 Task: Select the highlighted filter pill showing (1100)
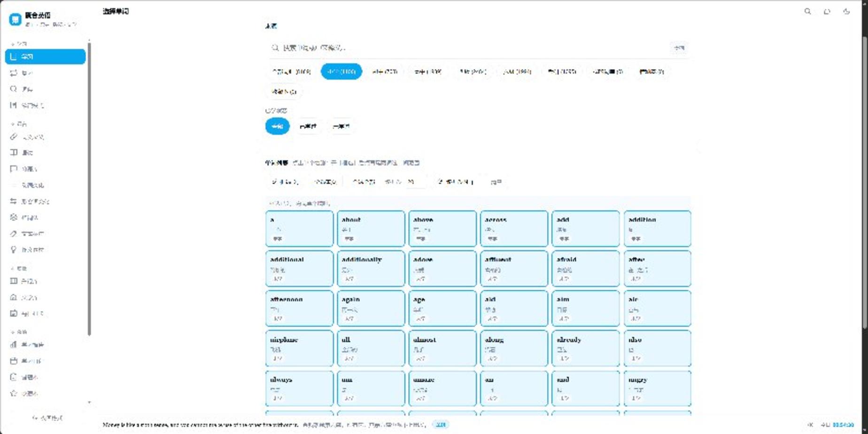pyautogui.click(x=341, y=72)
